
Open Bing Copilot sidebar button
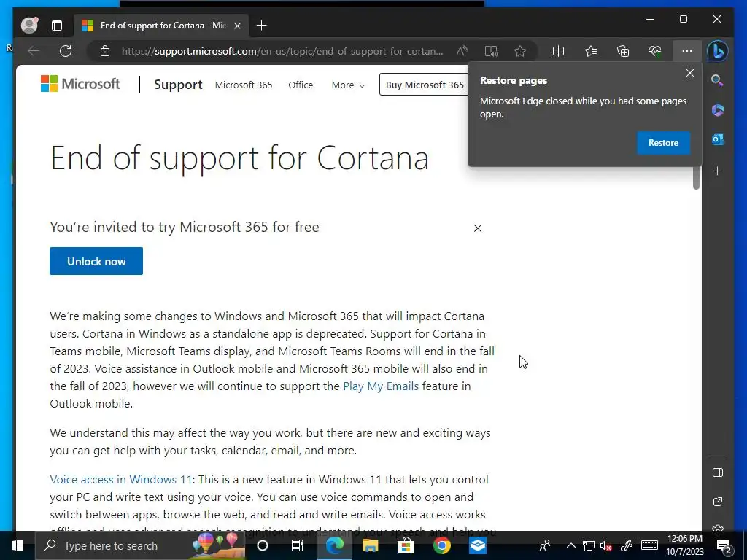coord(718,51)
